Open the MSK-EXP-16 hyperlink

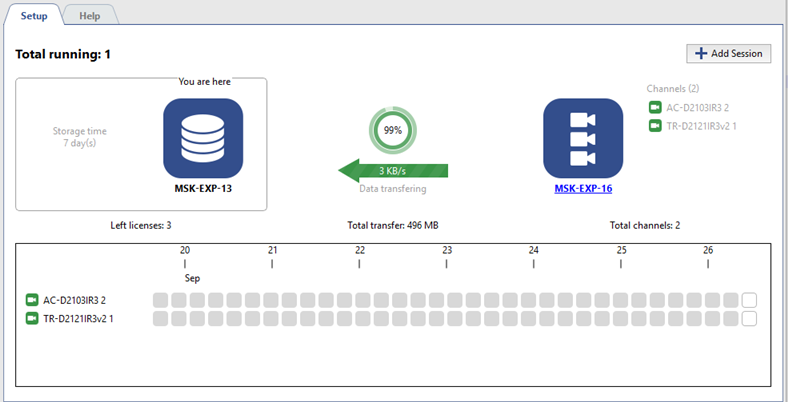point(583,187)
